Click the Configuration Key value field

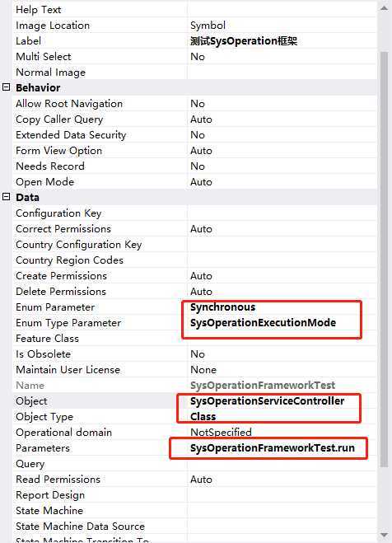click(282, 213)
